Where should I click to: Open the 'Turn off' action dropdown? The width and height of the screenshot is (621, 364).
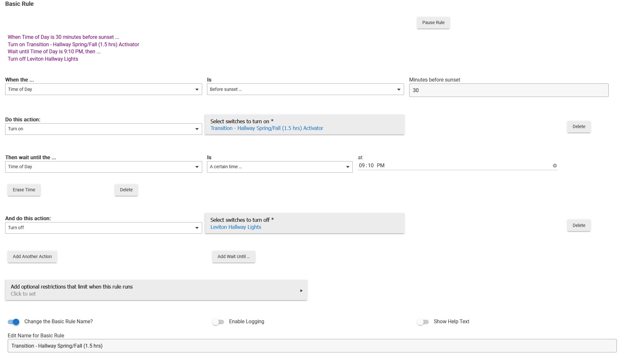point(104,228)
